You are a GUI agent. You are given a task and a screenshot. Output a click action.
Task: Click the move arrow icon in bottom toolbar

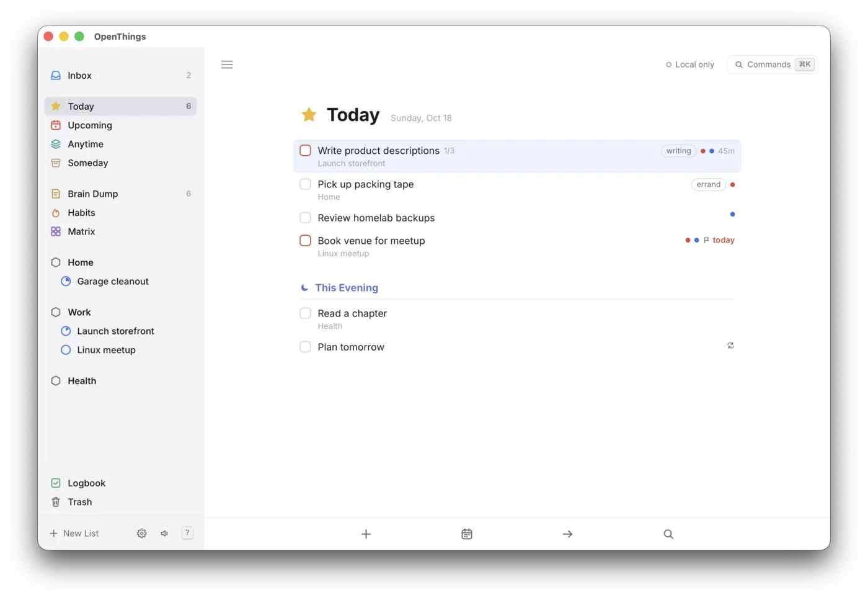[x=567, y=534]
